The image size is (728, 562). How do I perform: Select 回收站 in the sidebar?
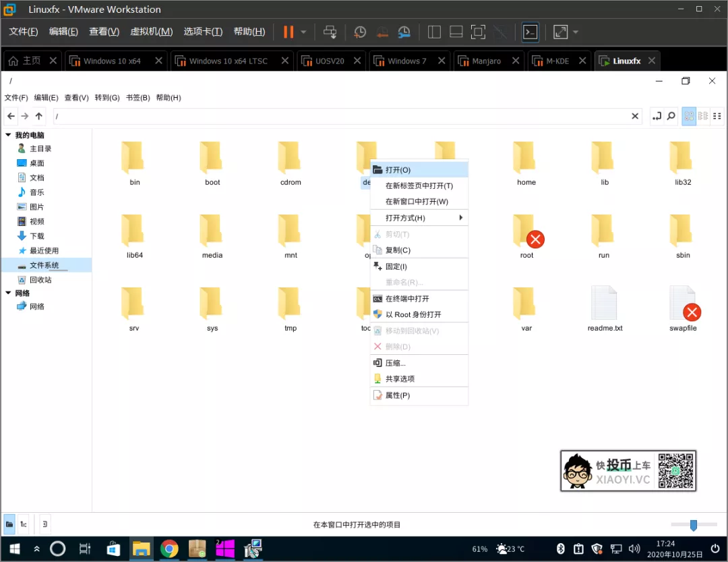click(34, 279)
